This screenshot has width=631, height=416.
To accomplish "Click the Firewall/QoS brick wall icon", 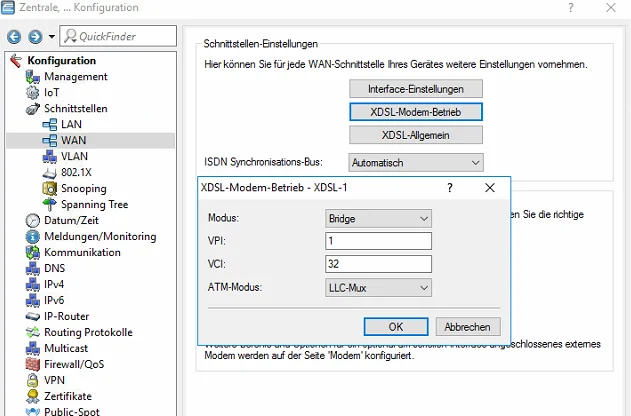I will (x=33, y=364).
